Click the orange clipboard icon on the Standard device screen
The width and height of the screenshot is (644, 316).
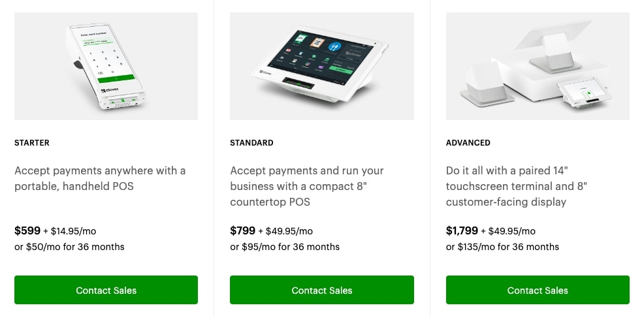pos(317,42)
